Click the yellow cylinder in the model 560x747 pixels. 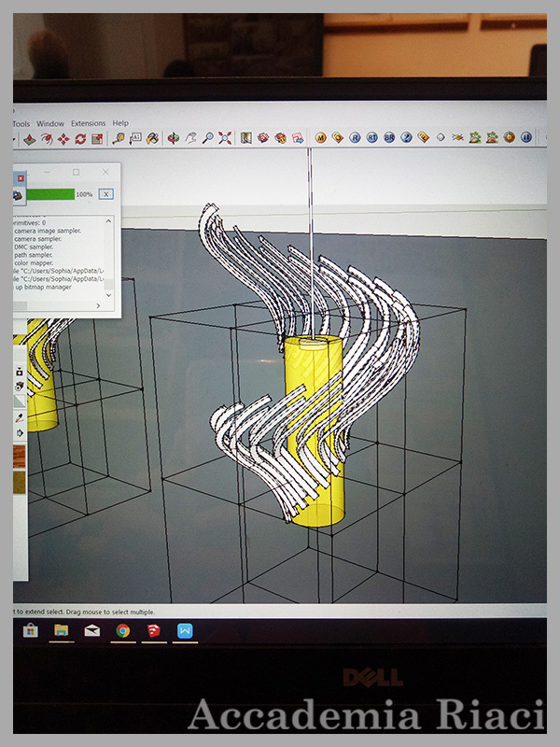(x=315, y=431)
